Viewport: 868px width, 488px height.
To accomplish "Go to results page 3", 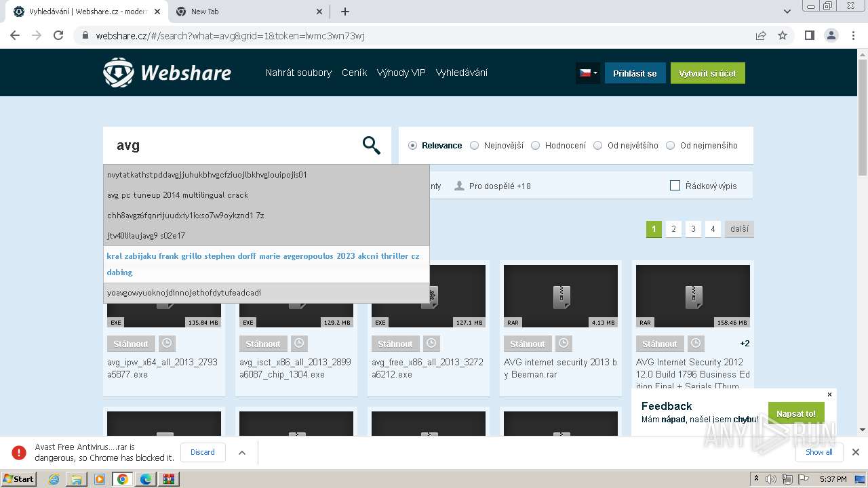I will (x=693, y=229).
